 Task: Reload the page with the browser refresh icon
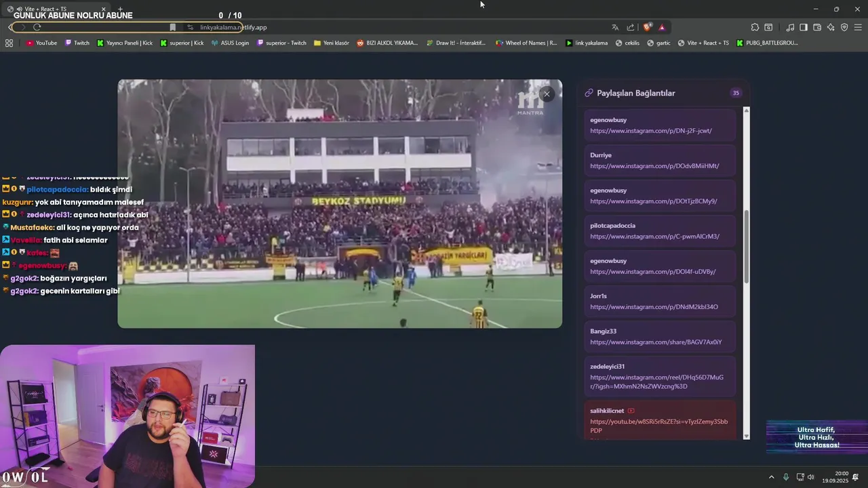(x=37, y=27)
